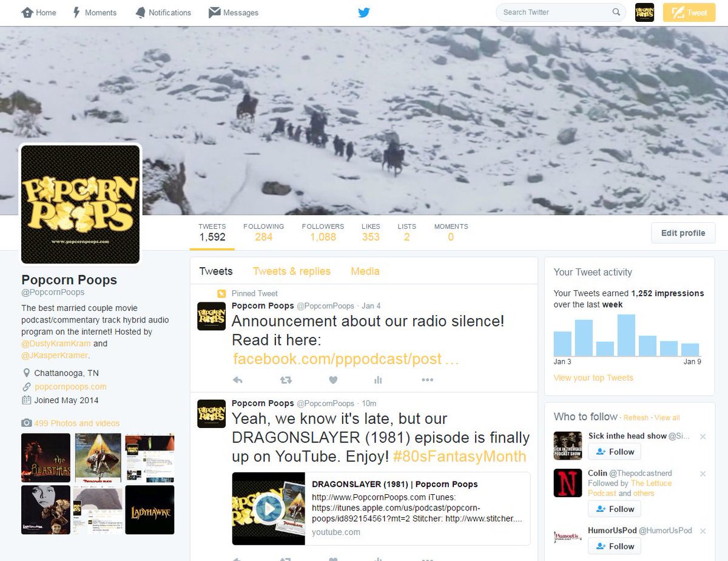
Task: Retweet the pinned announcement tweet
Action: [285, 380]
